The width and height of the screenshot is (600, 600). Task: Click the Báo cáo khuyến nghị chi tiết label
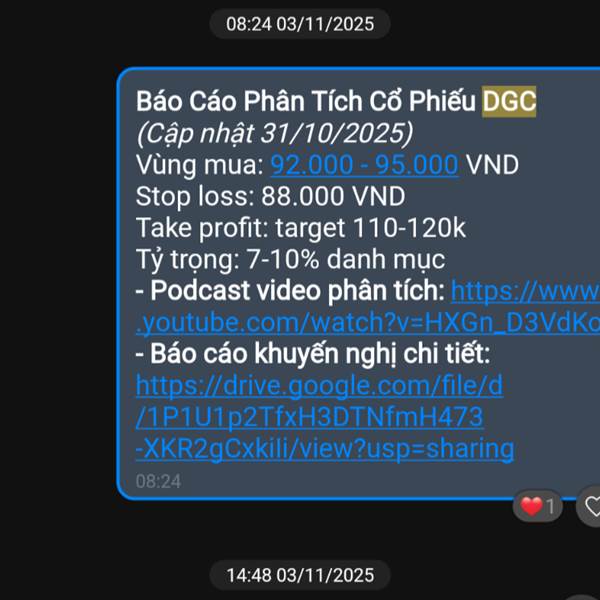(x=313, y=354)
